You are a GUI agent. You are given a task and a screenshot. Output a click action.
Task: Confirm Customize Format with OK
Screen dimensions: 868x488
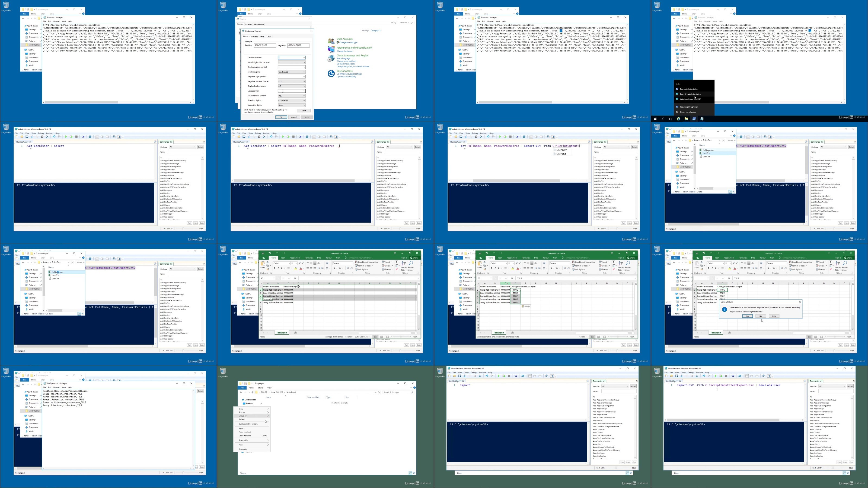pos(281,117)
